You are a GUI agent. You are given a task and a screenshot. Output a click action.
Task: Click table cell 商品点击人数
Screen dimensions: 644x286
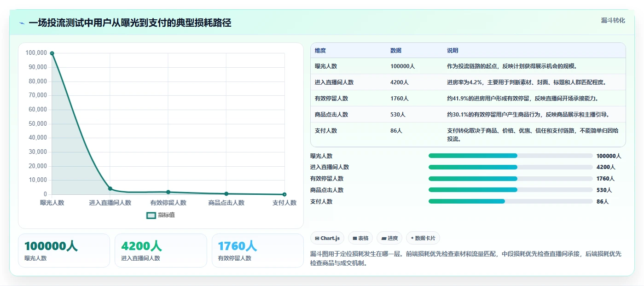[331, 115]
